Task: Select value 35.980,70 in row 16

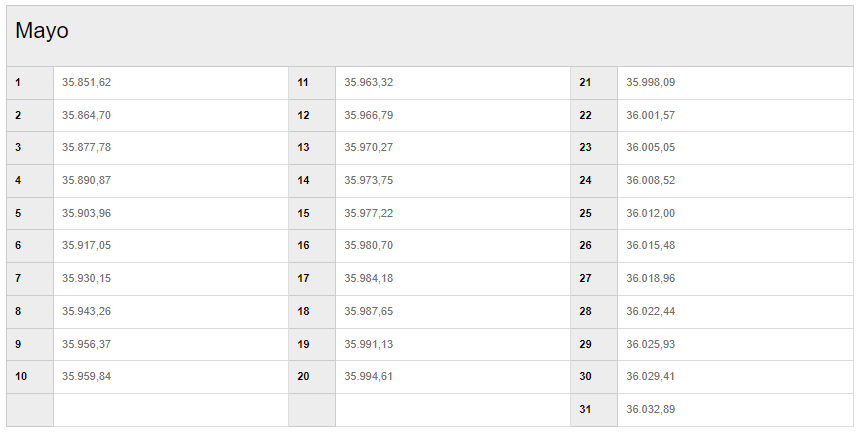Action: tap(368, 245)
